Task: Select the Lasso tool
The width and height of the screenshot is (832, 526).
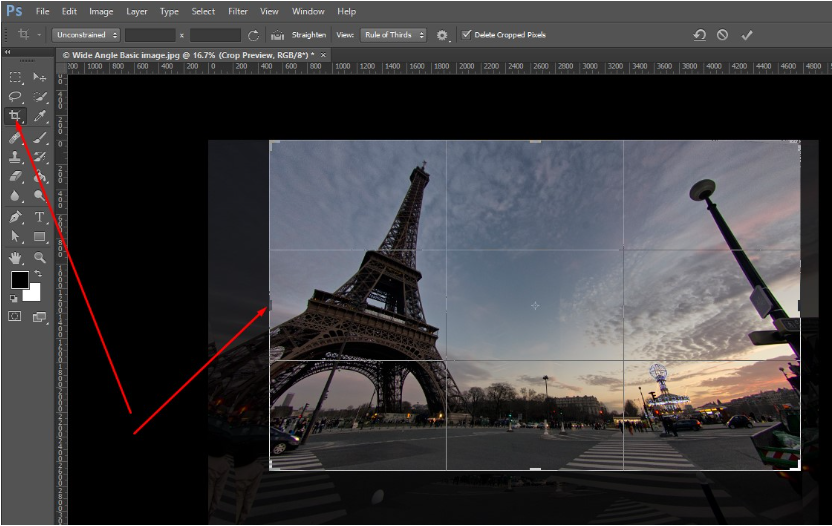Action: (x=15, y=97)
